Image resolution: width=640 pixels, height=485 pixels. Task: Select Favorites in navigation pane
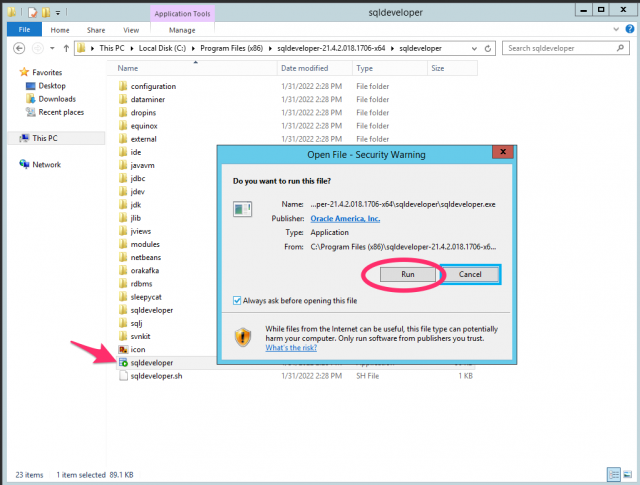point(47,72)
